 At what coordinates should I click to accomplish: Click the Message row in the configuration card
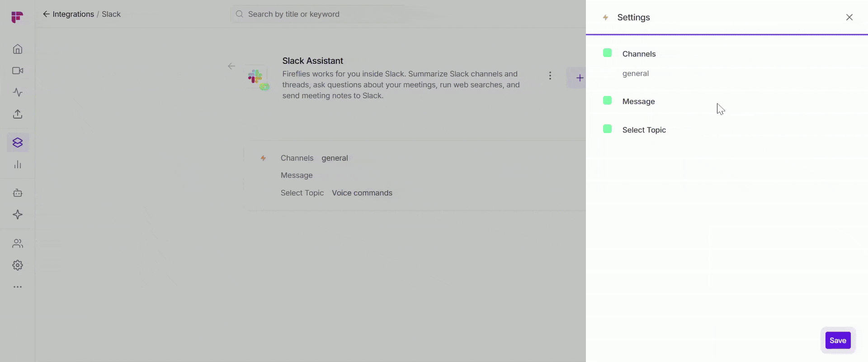(297, 175)
